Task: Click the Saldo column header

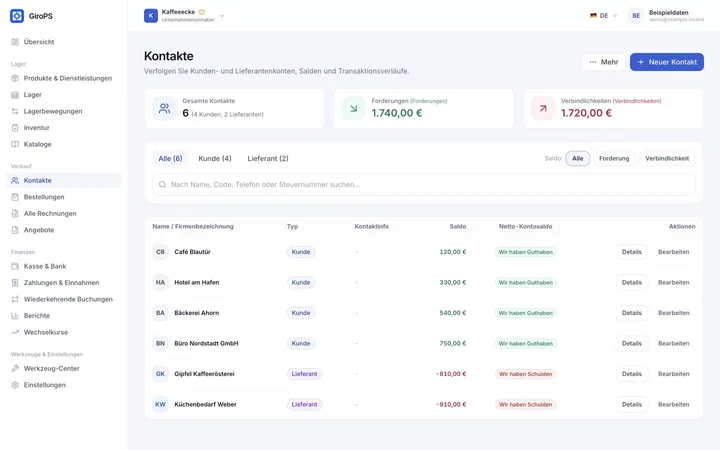Action: pyautogui.click(x=457, y=226)
